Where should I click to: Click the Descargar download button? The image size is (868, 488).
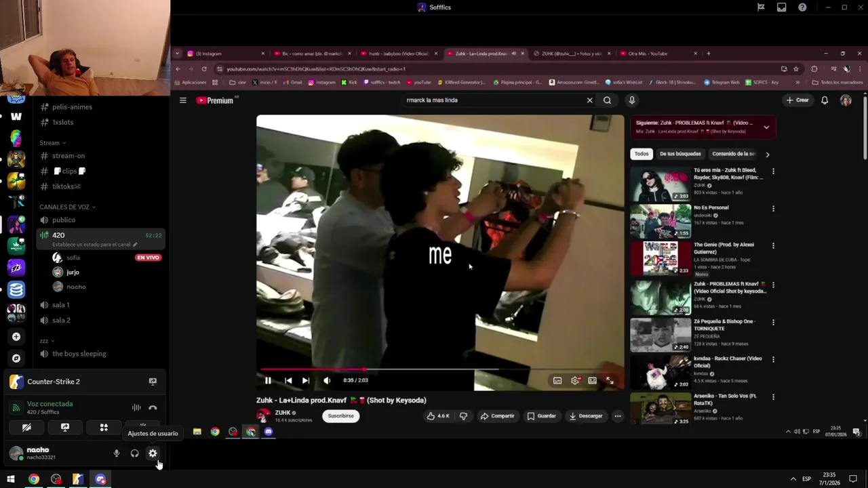[x=586, y=416]
